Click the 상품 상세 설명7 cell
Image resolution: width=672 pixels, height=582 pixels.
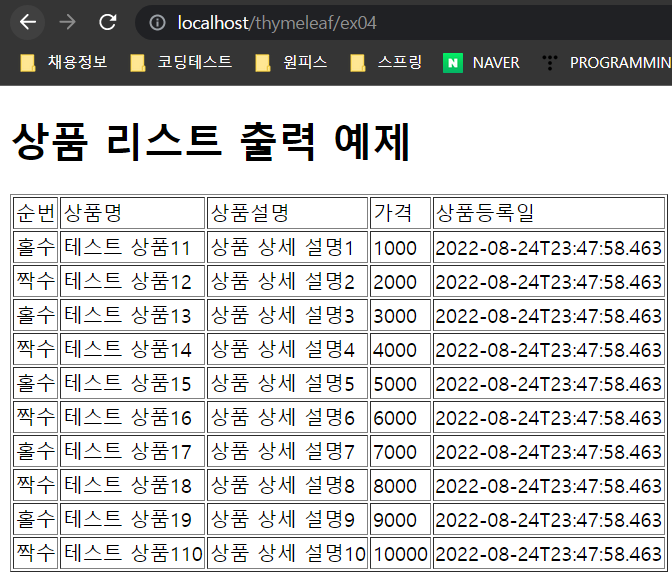click(x=288, y=451)
